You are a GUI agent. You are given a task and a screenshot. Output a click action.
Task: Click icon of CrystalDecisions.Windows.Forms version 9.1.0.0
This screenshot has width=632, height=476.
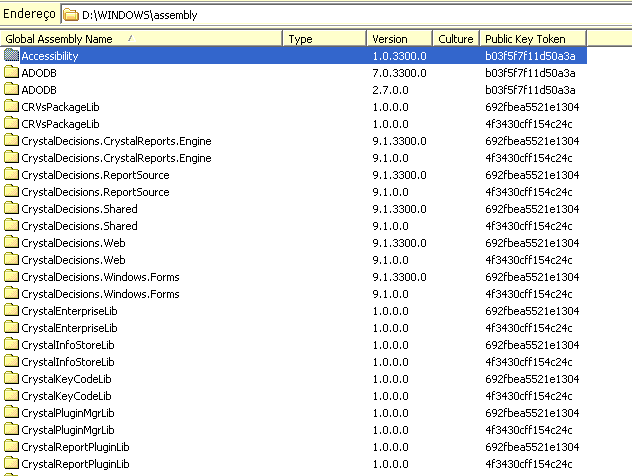(11, 293)
